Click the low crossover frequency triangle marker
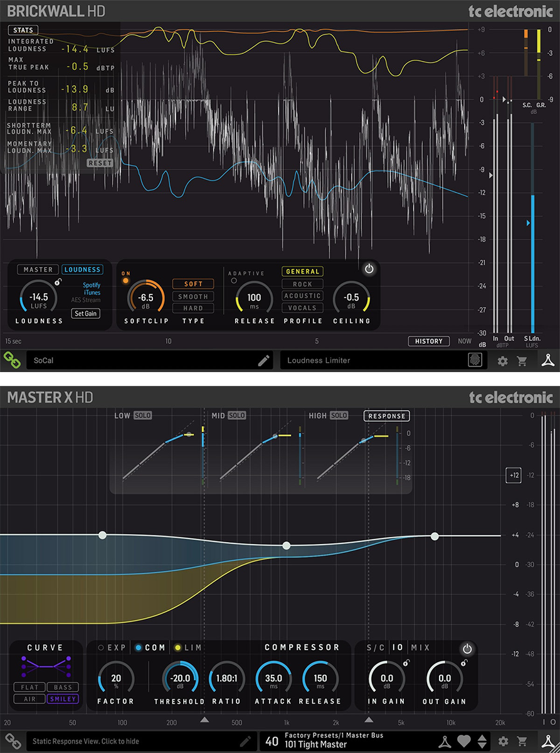The width and height of the screenshot is (560, 753). click(x=204, y=720)
